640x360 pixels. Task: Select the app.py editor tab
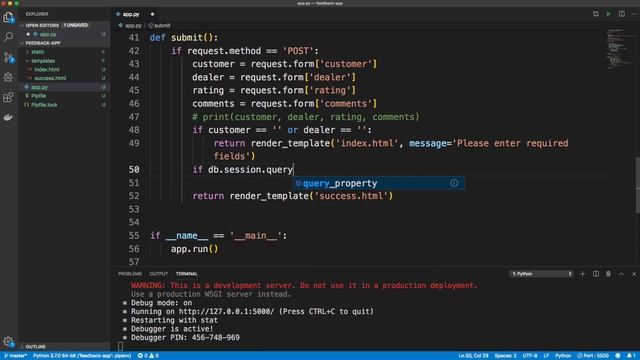(131, 14)
